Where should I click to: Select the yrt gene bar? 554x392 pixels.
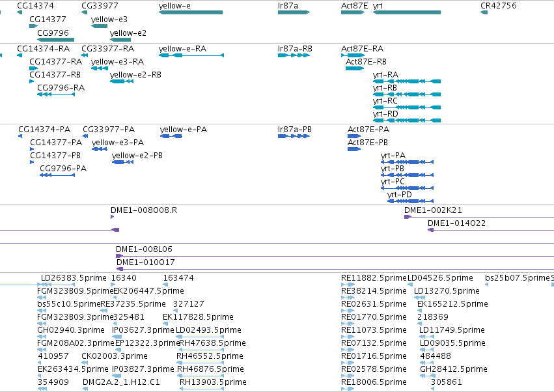pos(407,12)
